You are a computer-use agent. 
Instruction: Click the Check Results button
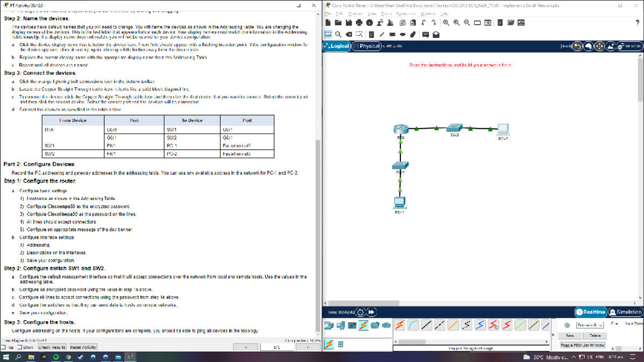tap(52, 348)
